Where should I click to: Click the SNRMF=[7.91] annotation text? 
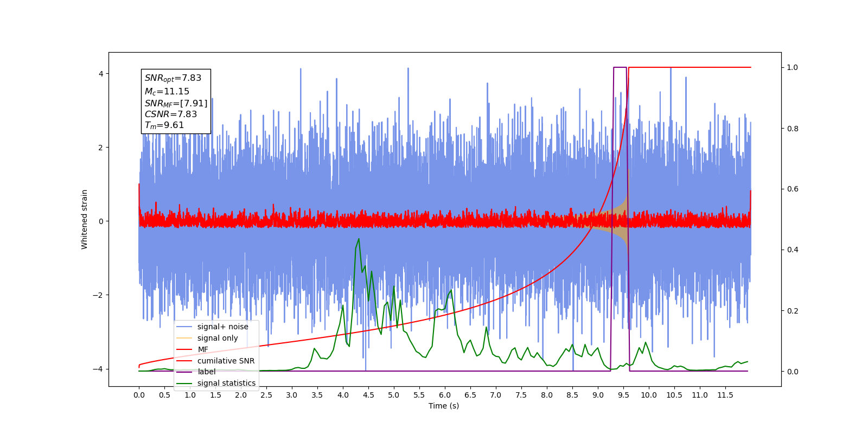pos(176,103)
